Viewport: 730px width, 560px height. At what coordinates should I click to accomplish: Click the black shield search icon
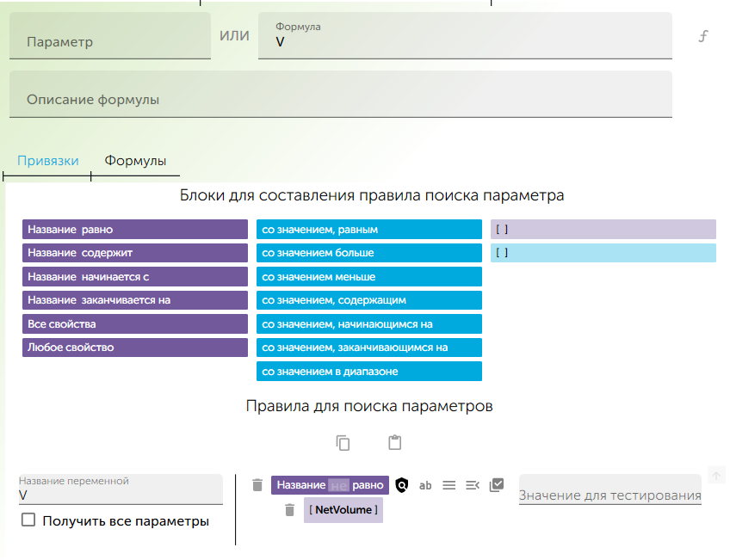point(401,485)
